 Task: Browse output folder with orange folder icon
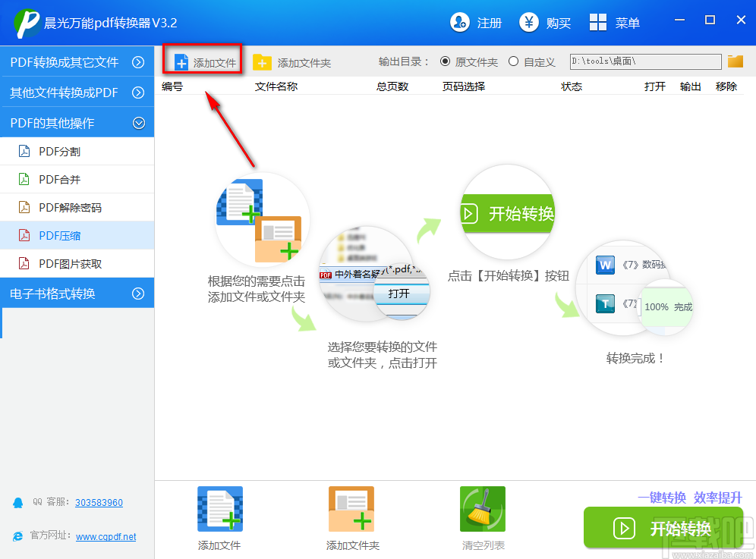coord(736,61)
